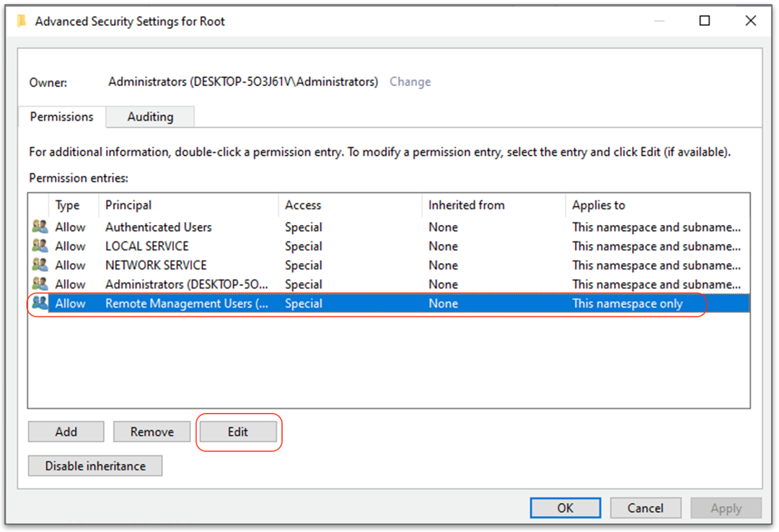Sort entries by the Access column header
Image resolution: width=779 pixels, height=532 pixels.
tap(303, 205)
